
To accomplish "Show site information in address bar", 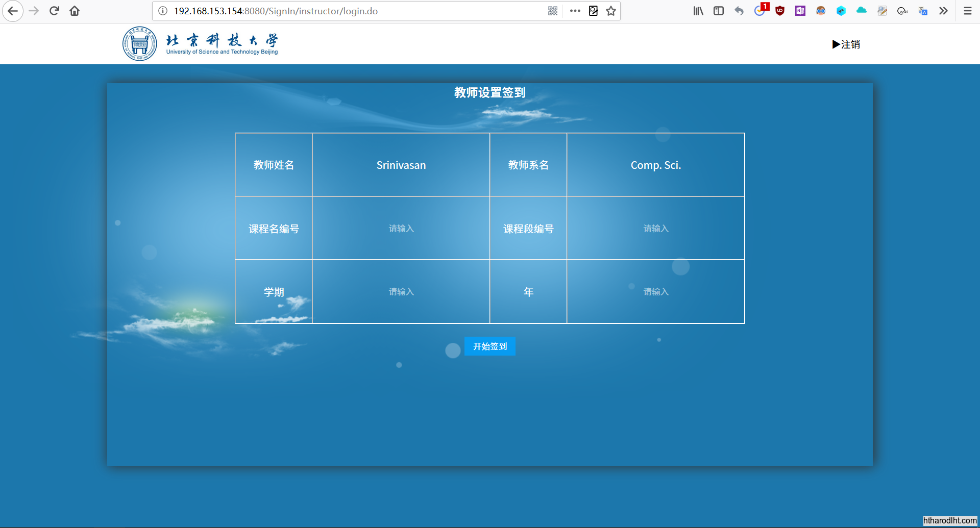I will click(163, 11).
